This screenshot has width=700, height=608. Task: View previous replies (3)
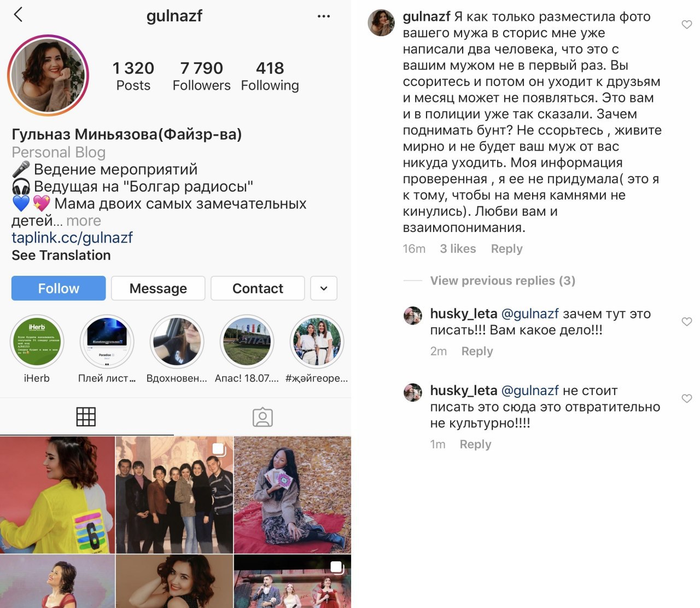503,281
